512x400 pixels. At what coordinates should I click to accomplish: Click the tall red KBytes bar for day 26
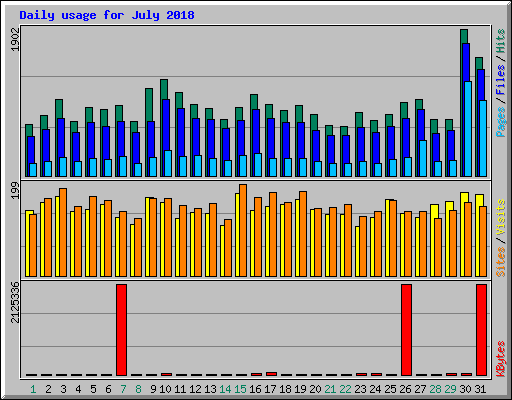click(x=406, y=330)
